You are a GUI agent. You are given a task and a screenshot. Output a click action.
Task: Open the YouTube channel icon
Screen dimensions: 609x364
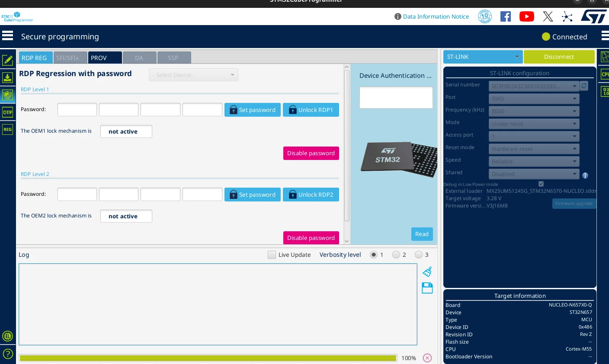(526, 16)
